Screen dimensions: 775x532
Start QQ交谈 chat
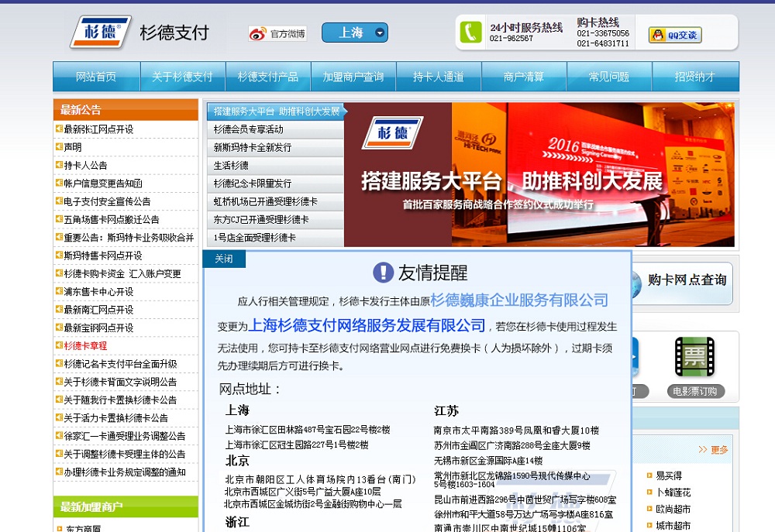675,35
